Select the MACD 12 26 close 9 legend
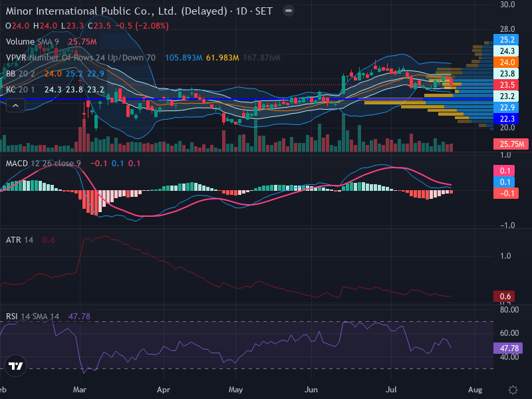 point(43,164)
